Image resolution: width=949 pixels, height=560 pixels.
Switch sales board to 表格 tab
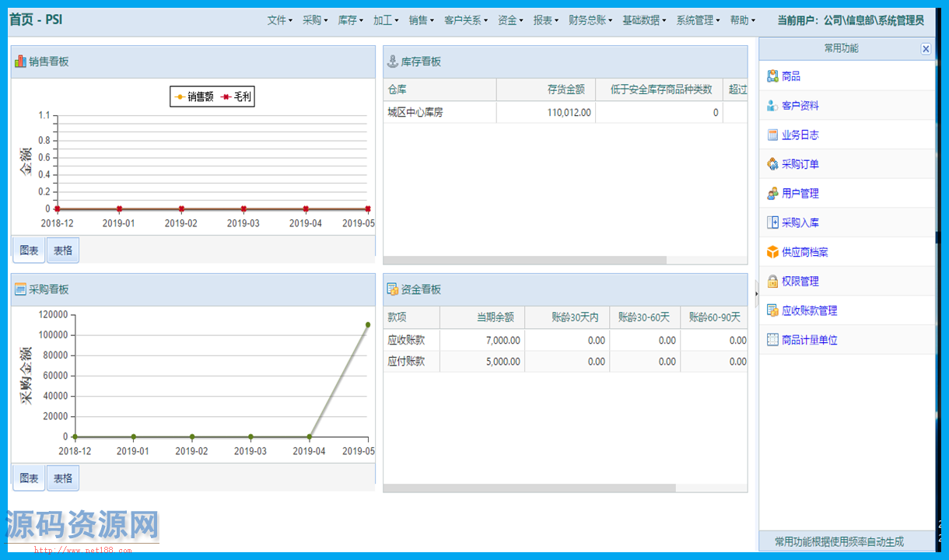pyautogui.click(x=63, y=250)
